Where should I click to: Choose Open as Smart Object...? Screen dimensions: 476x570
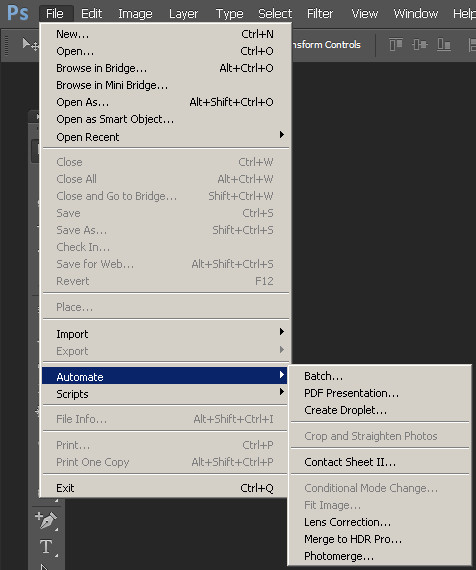click(165, 120)
